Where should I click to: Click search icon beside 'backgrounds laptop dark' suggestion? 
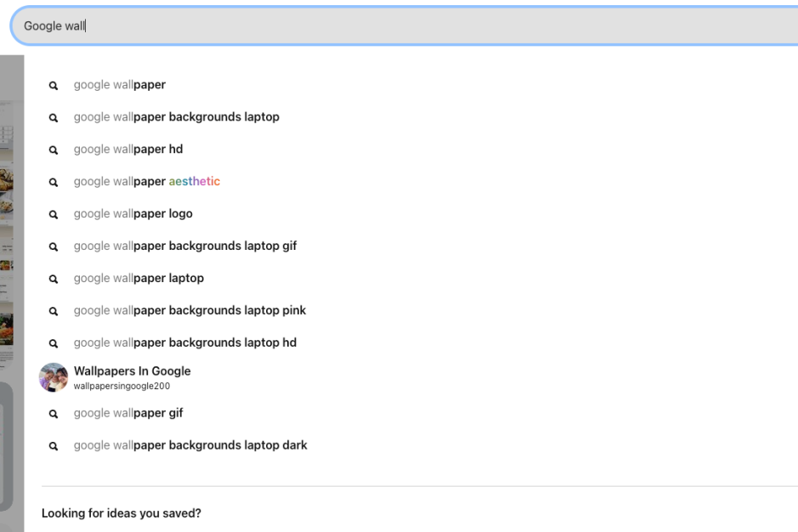pos(54,446)
